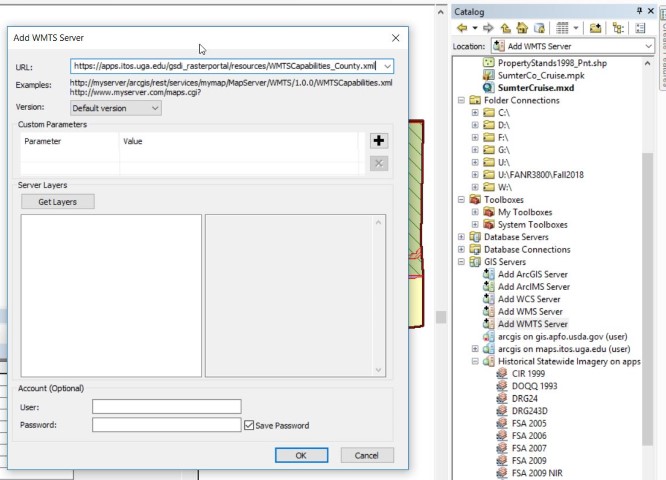
Task: Close the Add WMTS Server dialog
Action: coord(395,38)
